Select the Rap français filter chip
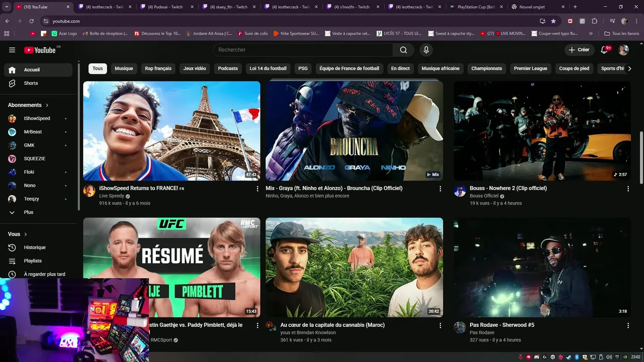The height and width of the screenshot is (362, 644). click(158, 68)
